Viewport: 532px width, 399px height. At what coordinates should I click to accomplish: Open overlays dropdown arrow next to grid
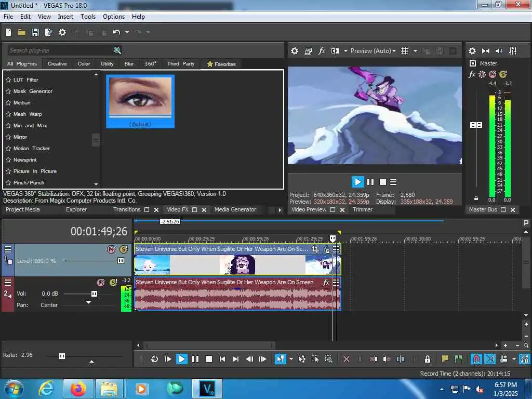(x=415, y=51)
